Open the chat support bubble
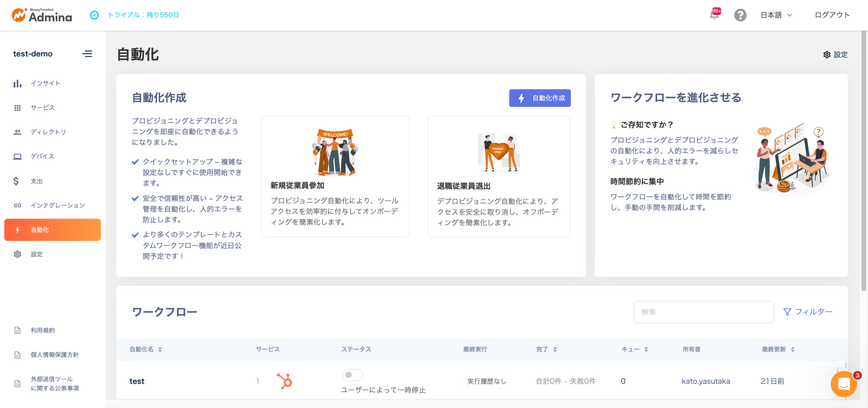Screen dimensions: 868x408 [x=844, y=384]
